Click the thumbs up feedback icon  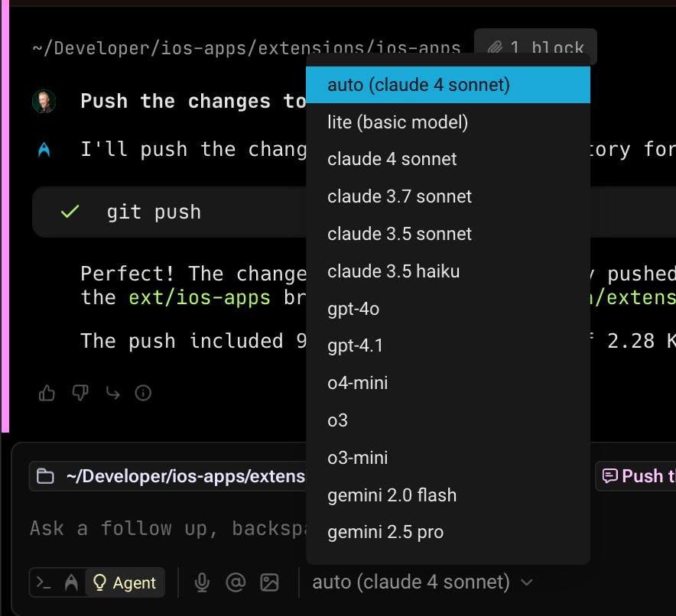(47, 393)
